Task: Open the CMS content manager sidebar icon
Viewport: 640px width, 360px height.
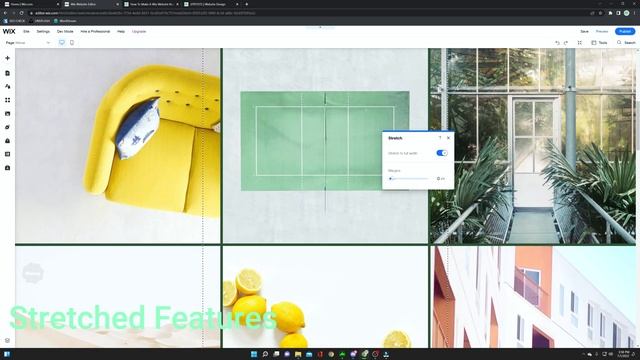Action: click(7, 154)
